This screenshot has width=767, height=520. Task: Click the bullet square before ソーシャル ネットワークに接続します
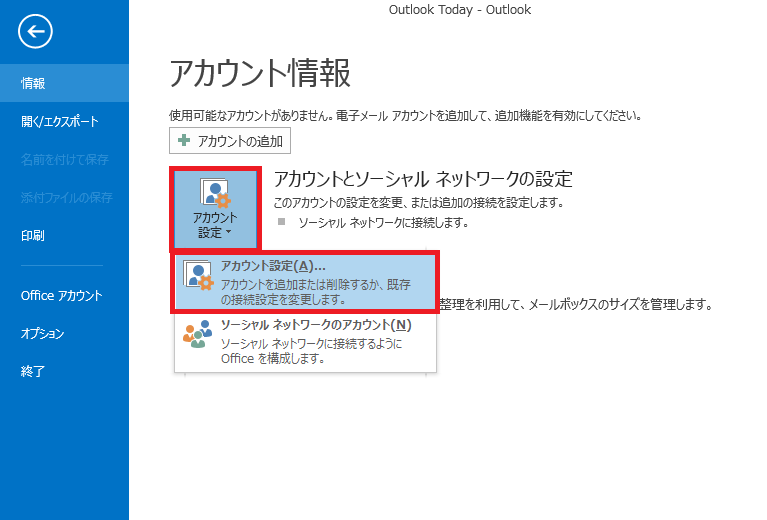point(281,221)
